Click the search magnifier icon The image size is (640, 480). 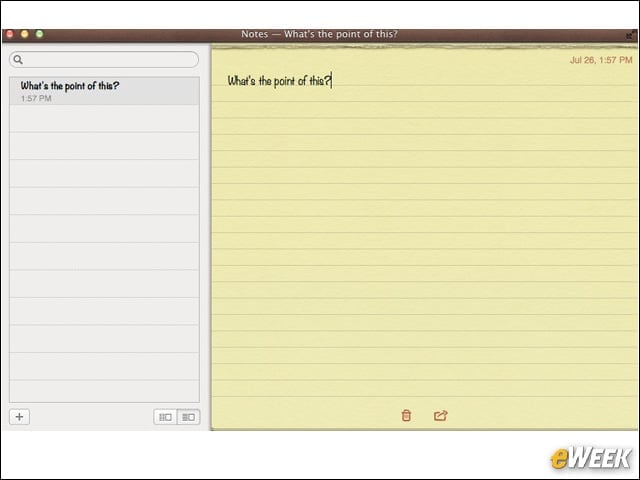(x=18, y=60)
